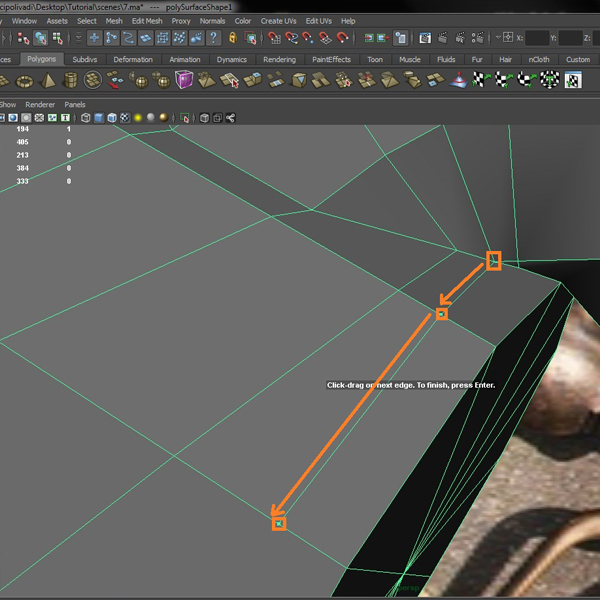Click the Y coordinate input field
Image resolution: width=600 pixels, height=600 pixels.
570,38
